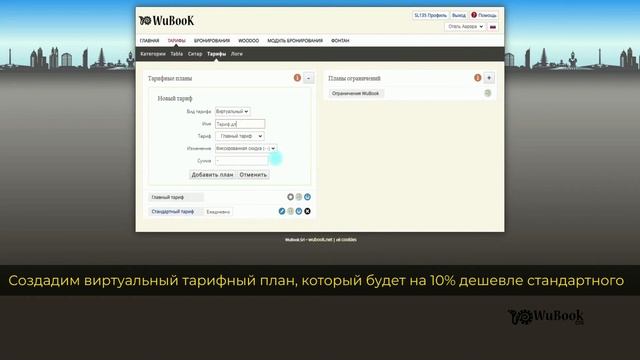Click the language flag icon

493,27
